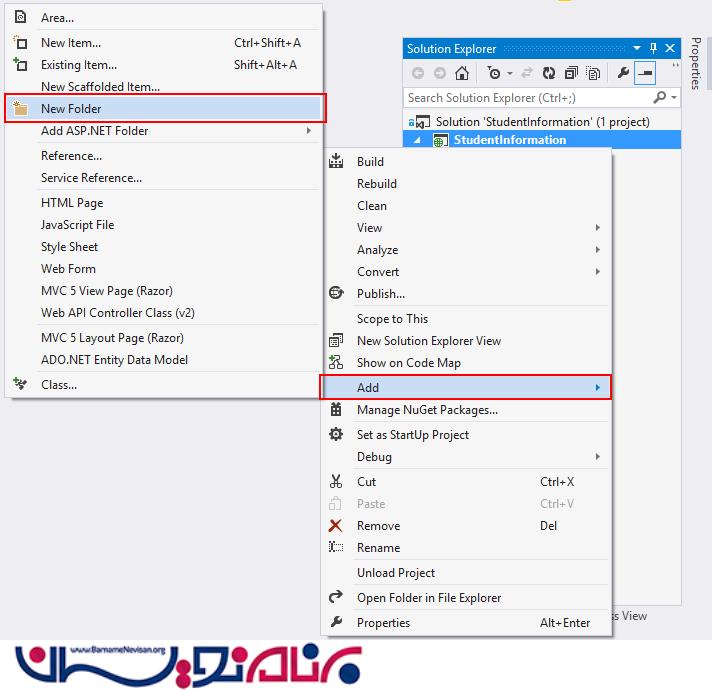The height and width of the screenshot is (690, 712).
Task: Click the Refresh icon in Solution Explorer toolbar
Action: (548, 73)
